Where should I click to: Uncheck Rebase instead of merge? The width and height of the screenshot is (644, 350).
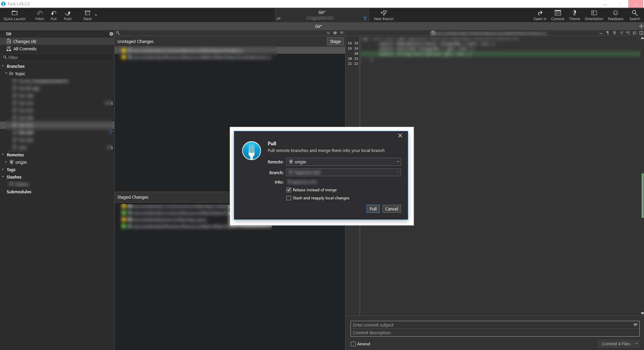289,190
